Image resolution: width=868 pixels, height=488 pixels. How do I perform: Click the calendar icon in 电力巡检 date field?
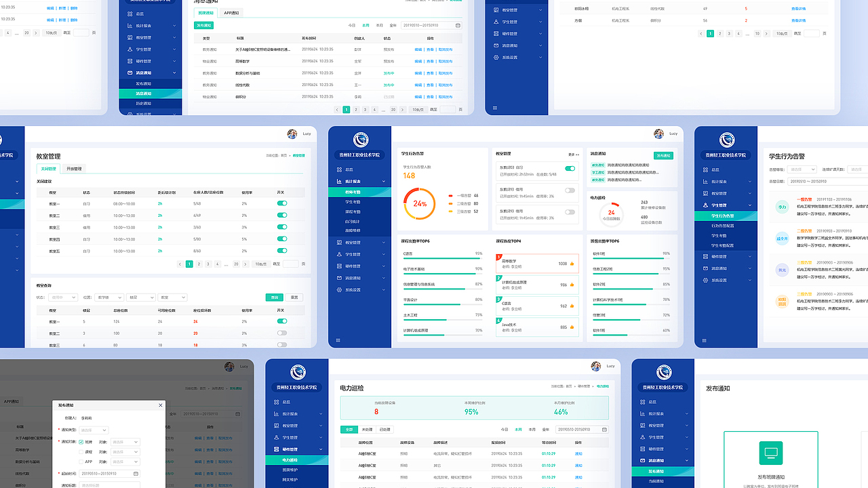pyautogui.click(x=604, y=429)
